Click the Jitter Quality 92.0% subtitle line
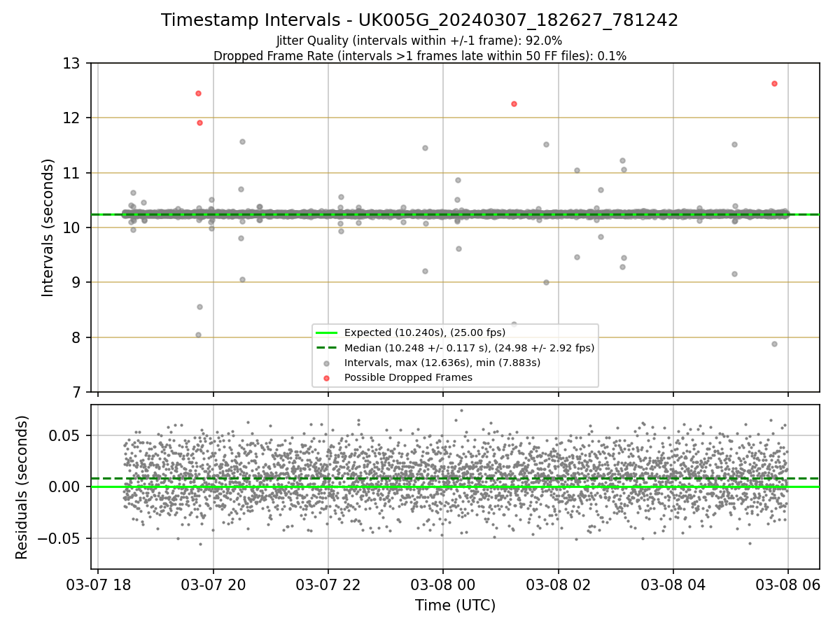 click(x=419, y=41)
